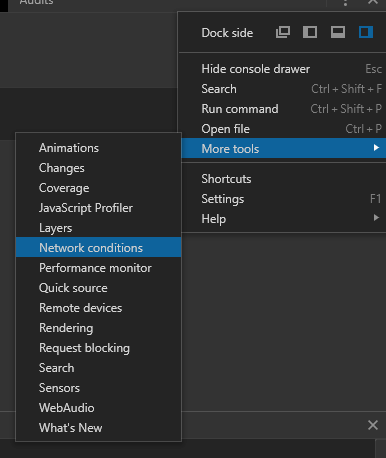Choose Search in main menu with Ctrl+Shift+F
This screenshot has height=458, width=386.
click(x=284, y=89)
